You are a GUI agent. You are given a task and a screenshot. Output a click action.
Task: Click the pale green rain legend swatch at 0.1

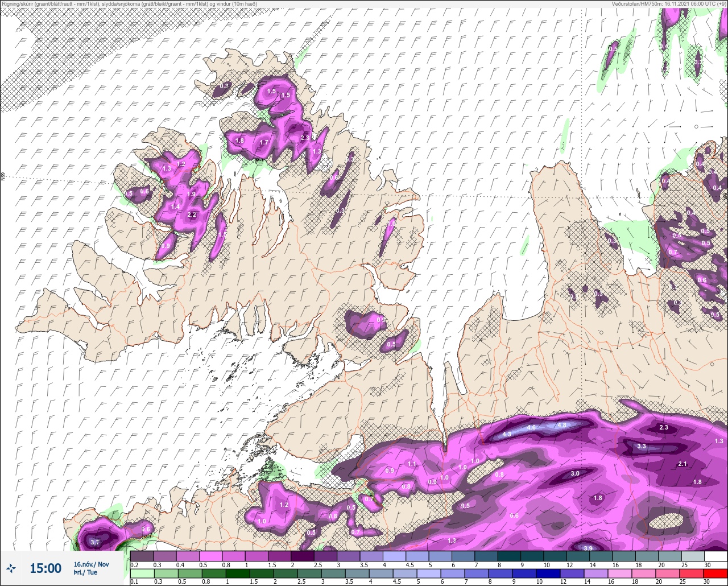point(142,573)
